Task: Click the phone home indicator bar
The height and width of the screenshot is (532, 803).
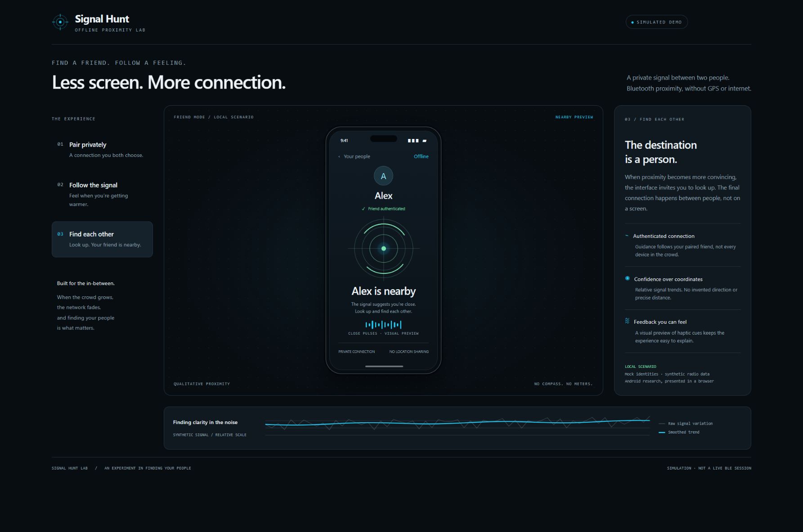Action: coord(384,366)
